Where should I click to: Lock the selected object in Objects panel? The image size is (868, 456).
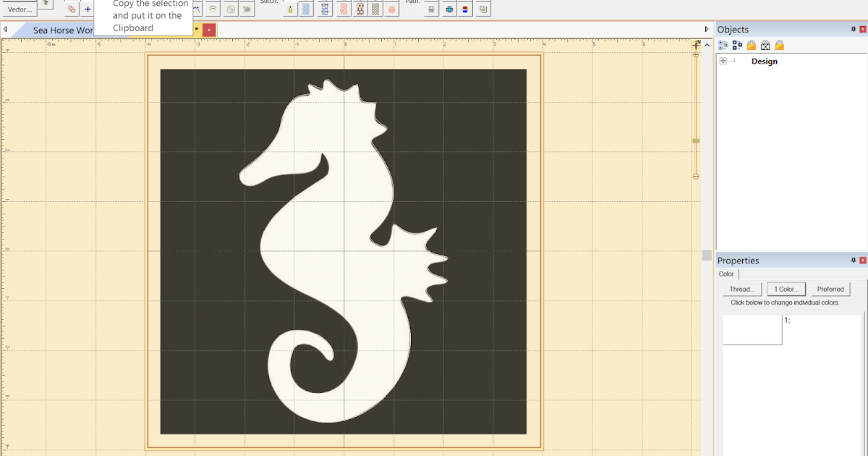pos(751,45)
